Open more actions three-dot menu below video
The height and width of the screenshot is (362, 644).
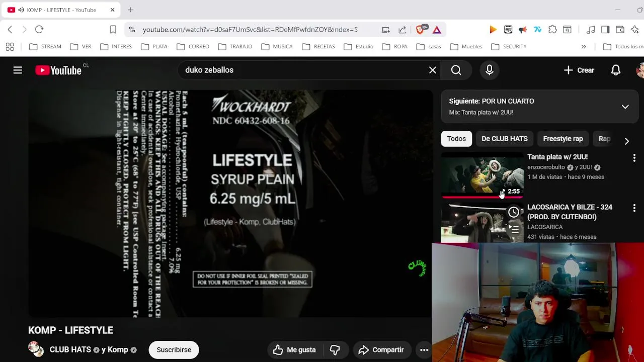(424, 350)
